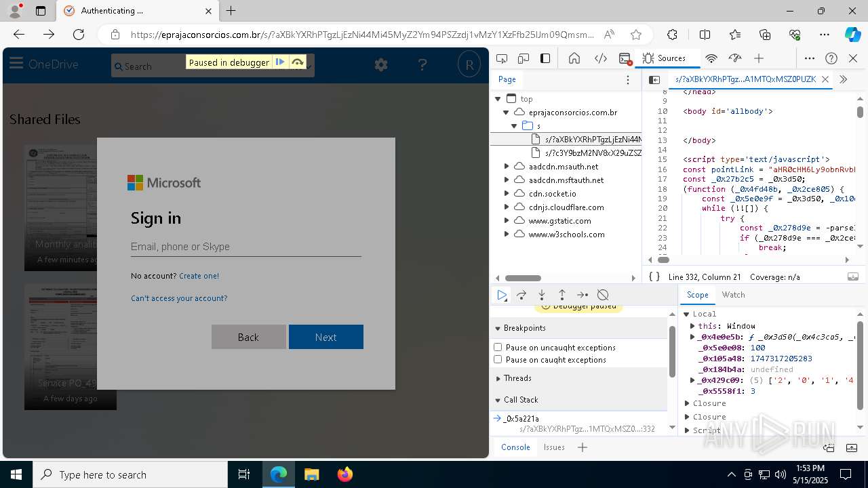
Task: Hide the Sources navigator pane icon
Action: 654,79
